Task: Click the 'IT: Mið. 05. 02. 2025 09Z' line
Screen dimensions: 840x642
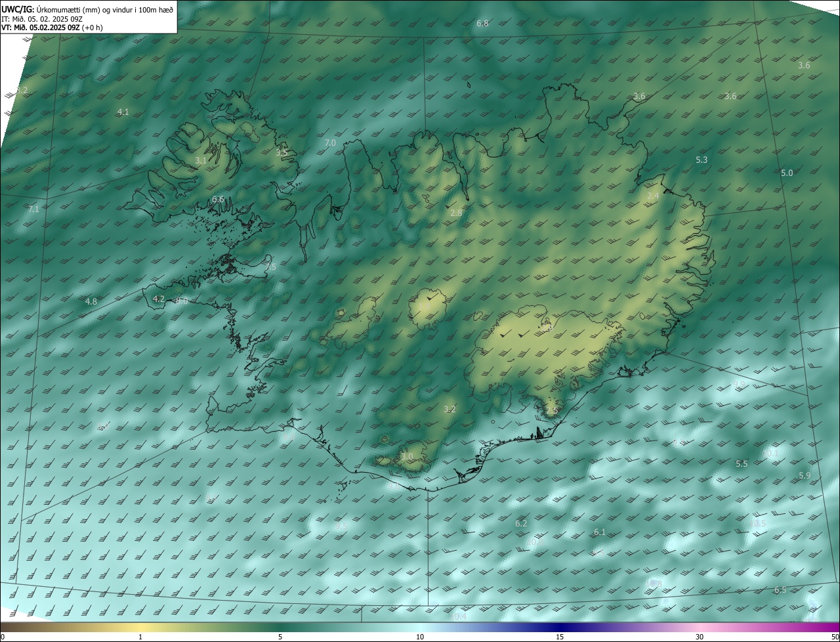Action: click(42, 18)
